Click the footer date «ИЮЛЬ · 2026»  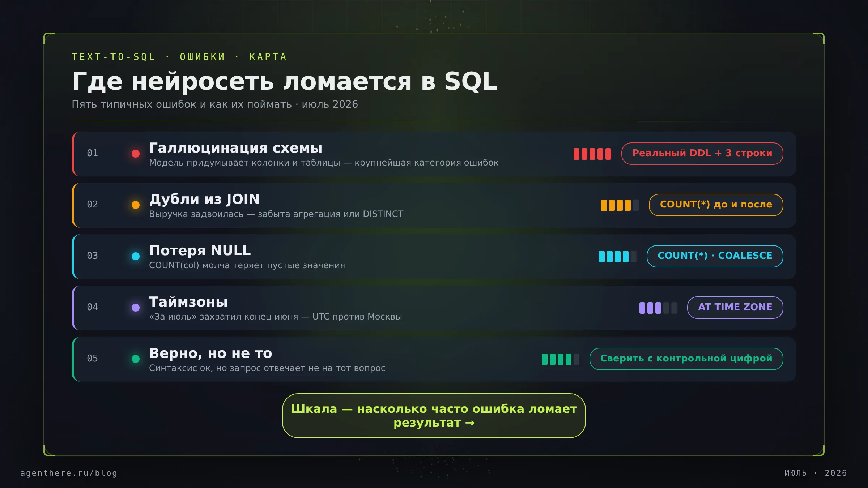pos(816,473)
